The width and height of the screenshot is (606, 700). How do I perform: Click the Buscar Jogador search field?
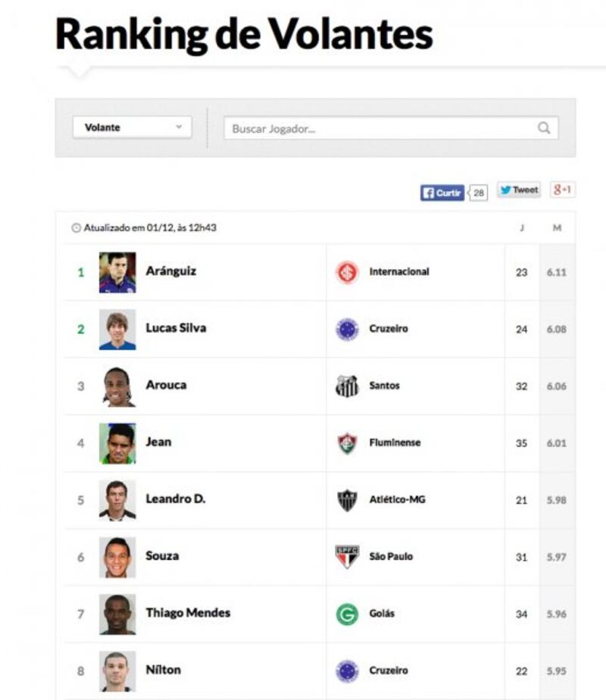tap(391, 129)
